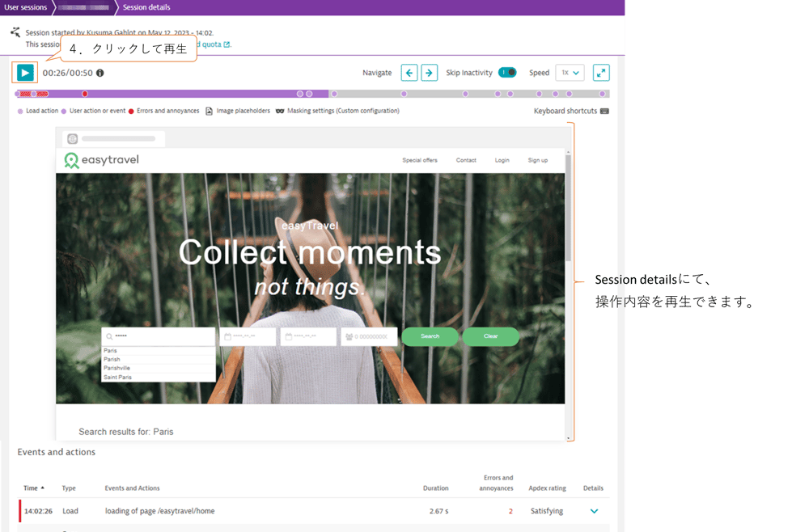Image resolution: width=809 pixels, height=532 pixels.
Task: Click Sign up in the easytravel header
Action: (538, 160)
